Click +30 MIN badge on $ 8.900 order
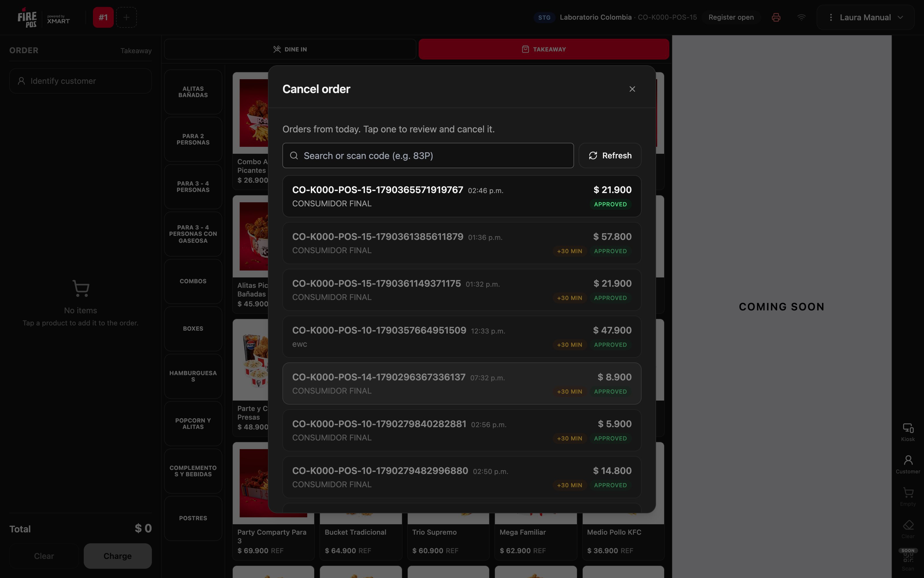 click(x=569, y=391)
